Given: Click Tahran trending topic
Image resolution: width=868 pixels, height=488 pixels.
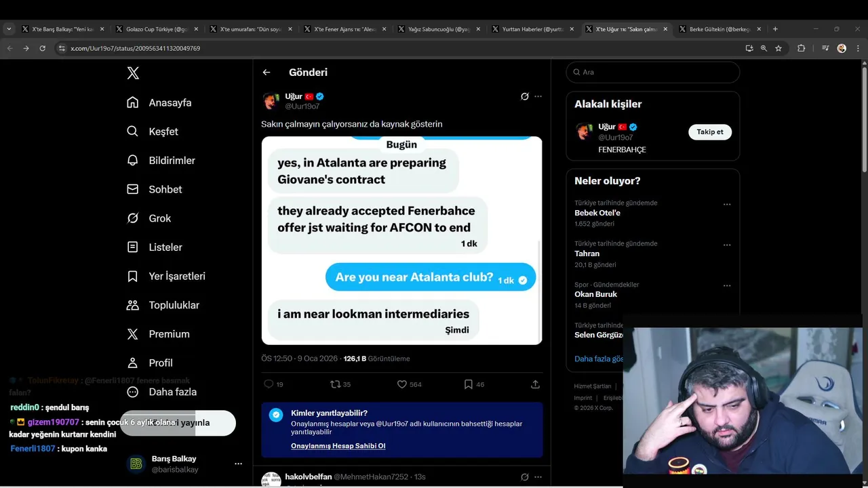Looking at the screenshot, I should tap(587, 253).
